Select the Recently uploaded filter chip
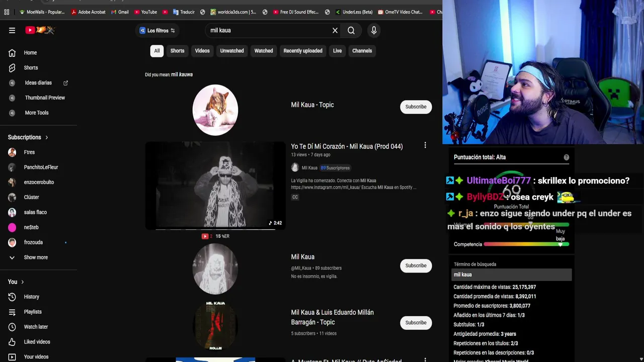 (x=303, y=51)
